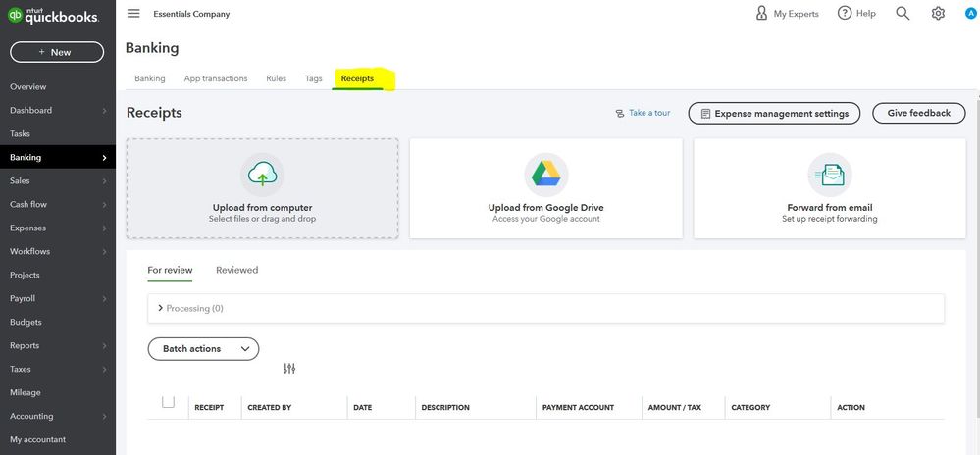Open the Batch actions dropdown
Image resolution: width=980 pixels, height=455 pixels.
tap(203, 349)
